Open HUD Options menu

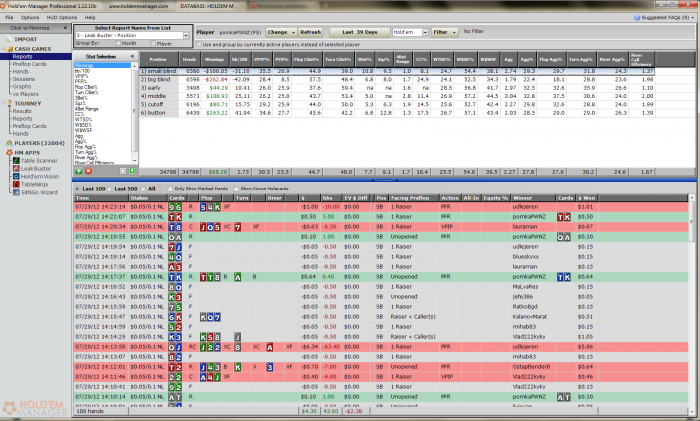tap(62, 17)
